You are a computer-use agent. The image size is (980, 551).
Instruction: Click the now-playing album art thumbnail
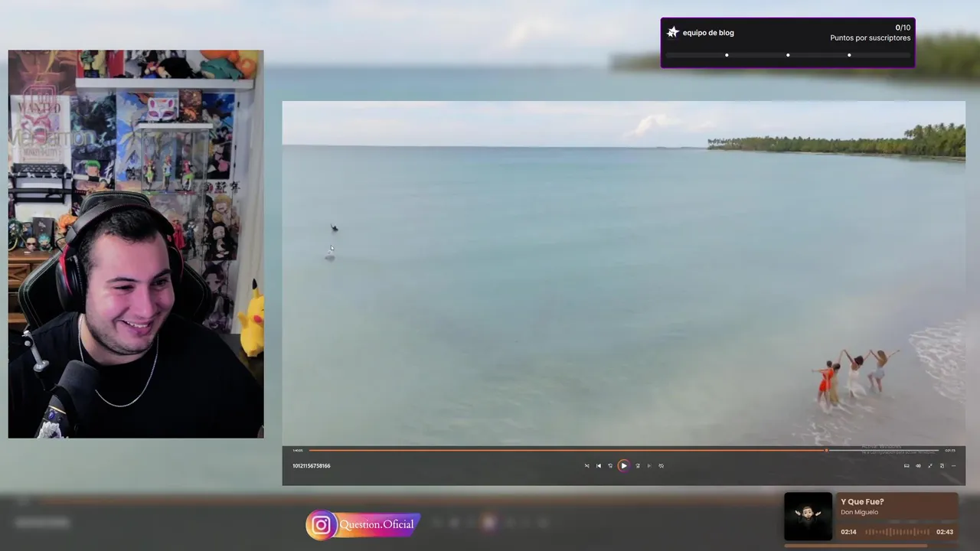tap(808, 516)
